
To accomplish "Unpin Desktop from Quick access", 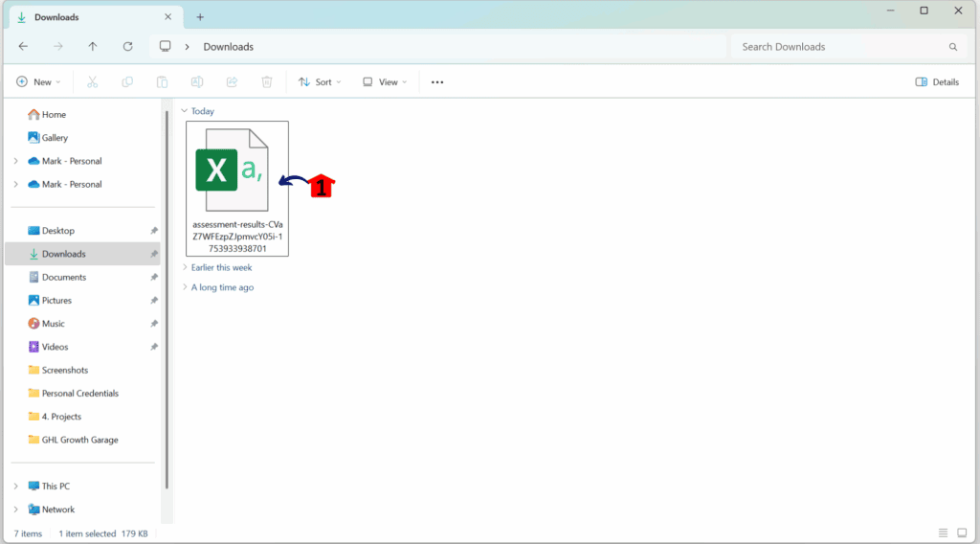I will 154,231.
